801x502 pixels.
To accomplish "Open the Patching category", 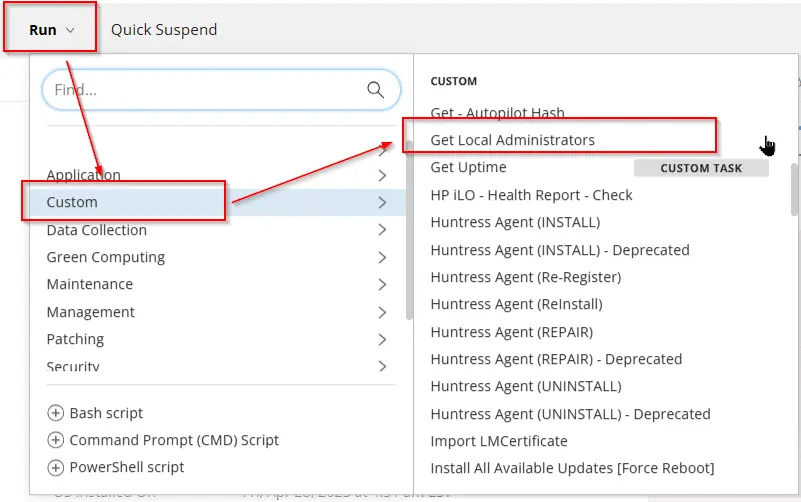I will pyautogui.click(x=75, y=339).
